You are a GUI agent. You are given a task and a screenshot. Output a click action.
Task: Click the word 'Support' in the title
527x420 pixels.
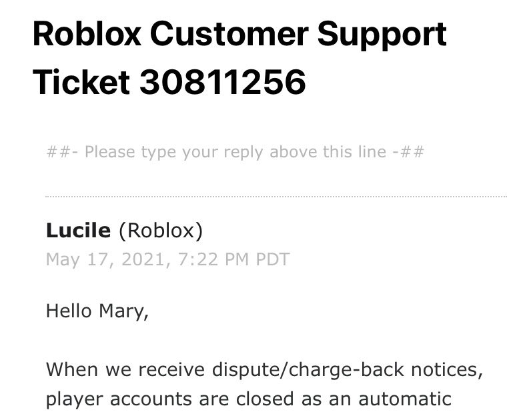point(382,35)
